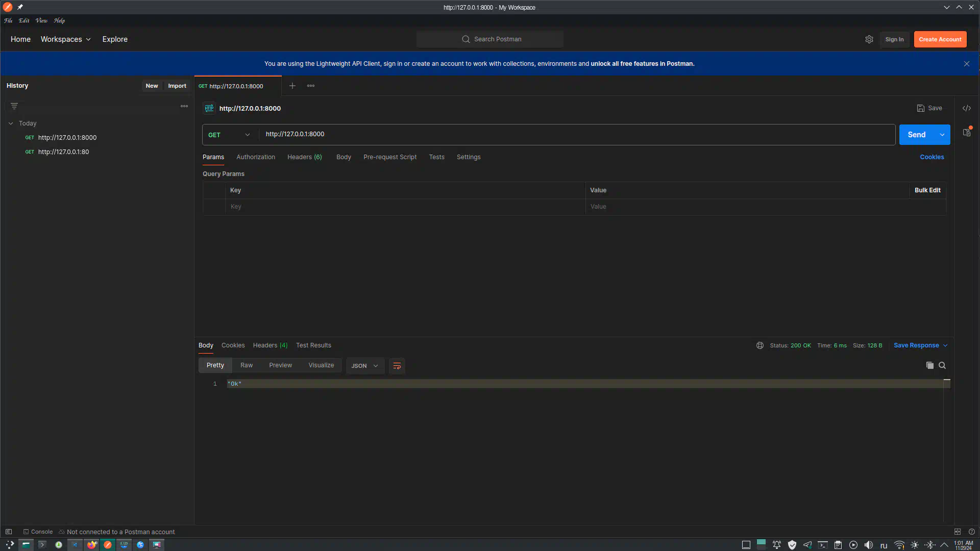Click the history filter icon in sidebar
980x551 pixels.
tap(14, 106)
